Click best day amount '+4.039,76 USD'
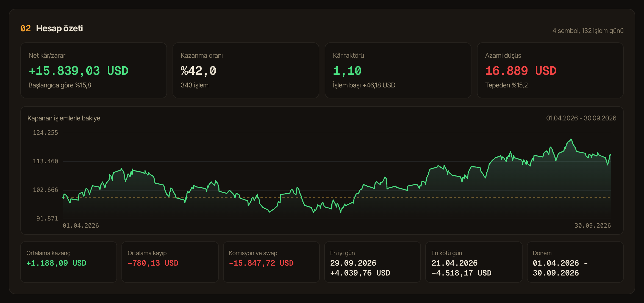The height and width of the screenshot is (303, 644). point(360,273)
